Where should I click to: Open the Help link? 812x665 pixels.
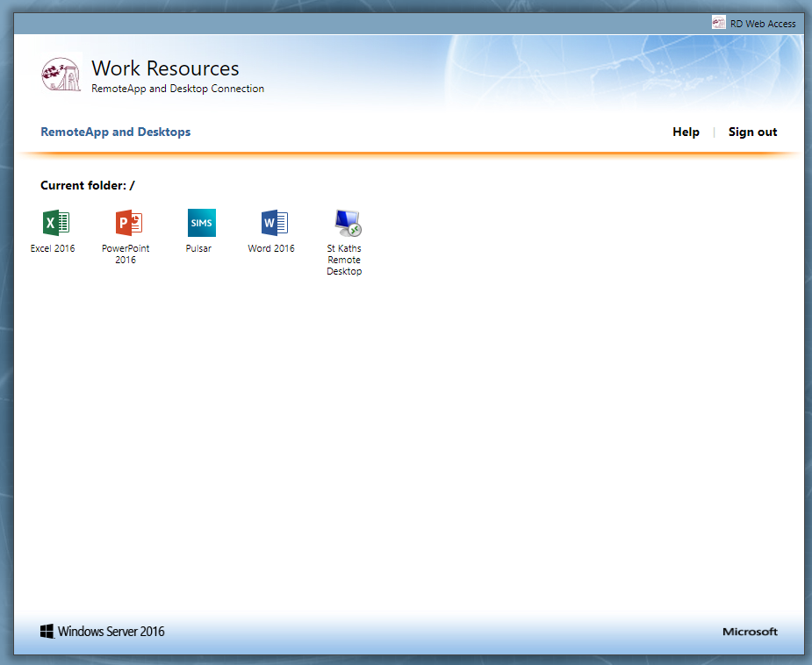tap(686, 132)
